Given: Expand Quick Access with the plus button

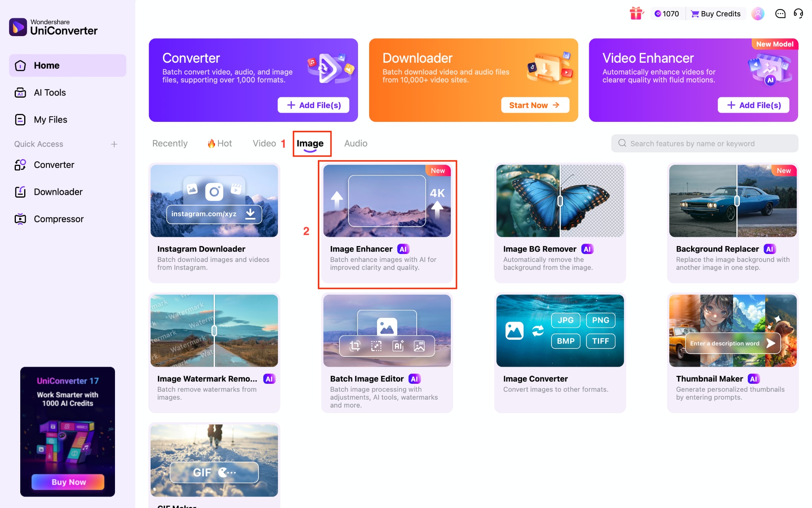Looking at the screenshot, I should [x=115, y=144].
